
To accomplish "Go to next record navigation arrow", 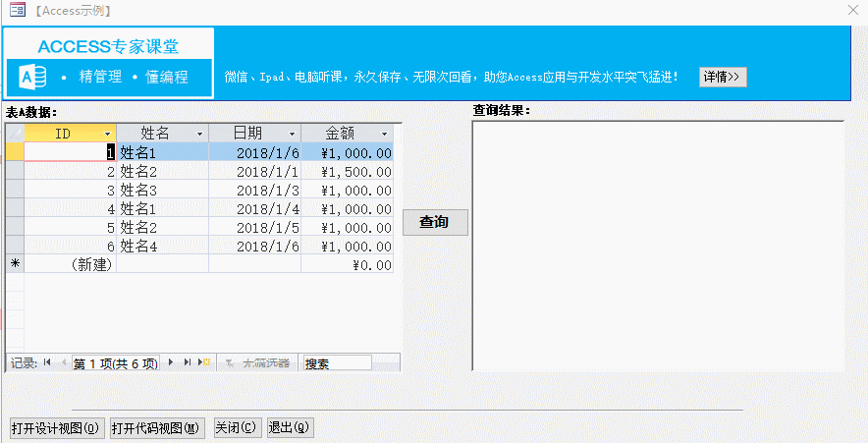I will [171, 362].
